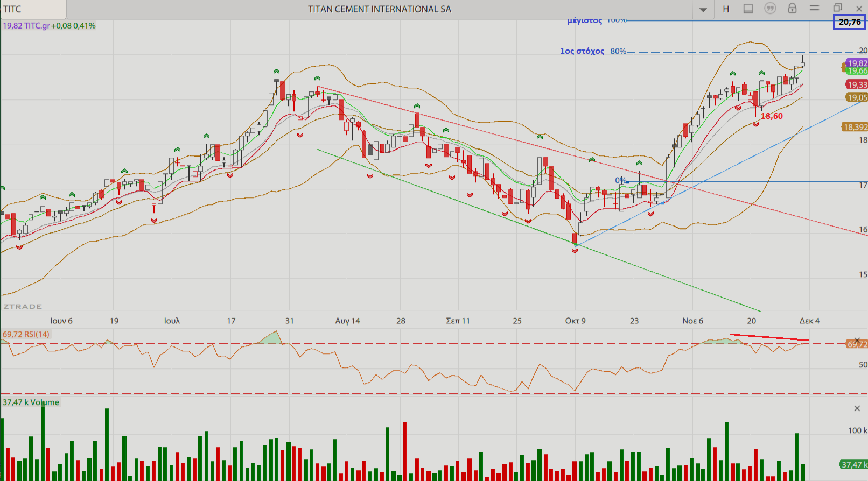Viewport: 868px width, 481px height.
Task: Open the H timeframe selector
Action: click(x=726, y=9)
